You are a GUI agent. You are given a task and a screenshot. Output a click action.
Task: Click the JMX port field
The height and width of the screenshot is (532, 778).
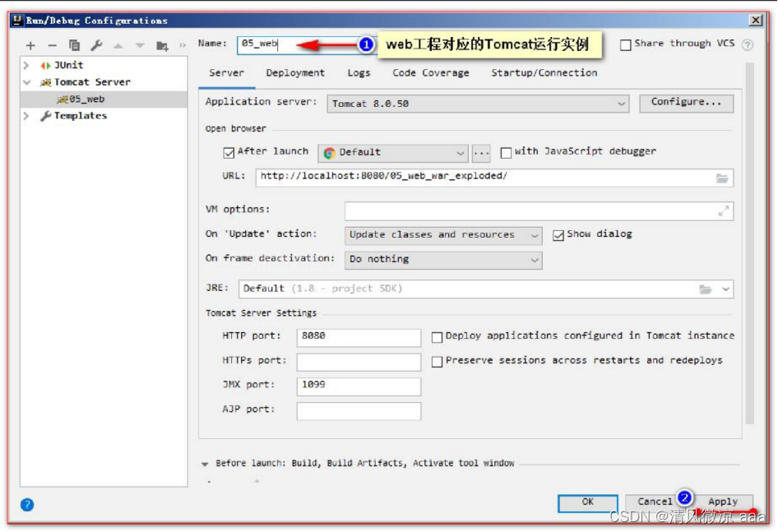[x=359, y=386]
